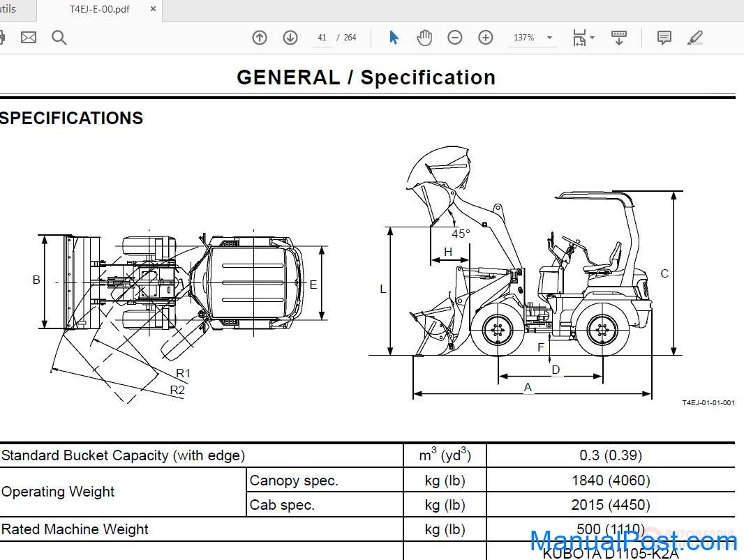Click the page number field showing 41

pyautogui.click(x=322, y=38)
